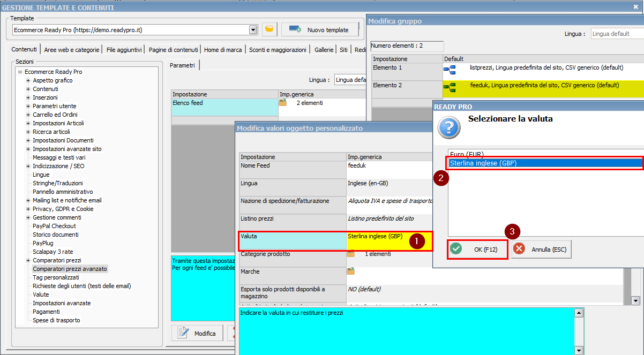Select PayPlug tree item

click(x=43, y=243)
